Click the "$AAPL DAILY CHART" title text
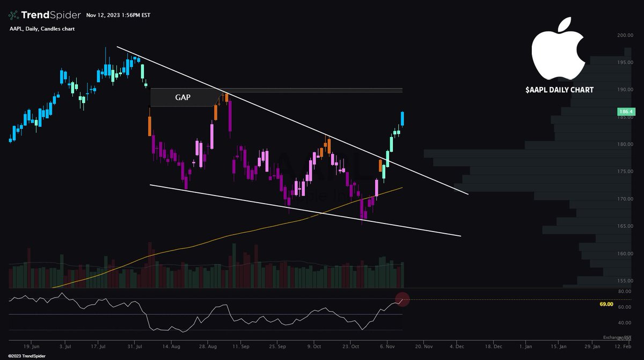644x360 pixels. click(x=560, y=90)
